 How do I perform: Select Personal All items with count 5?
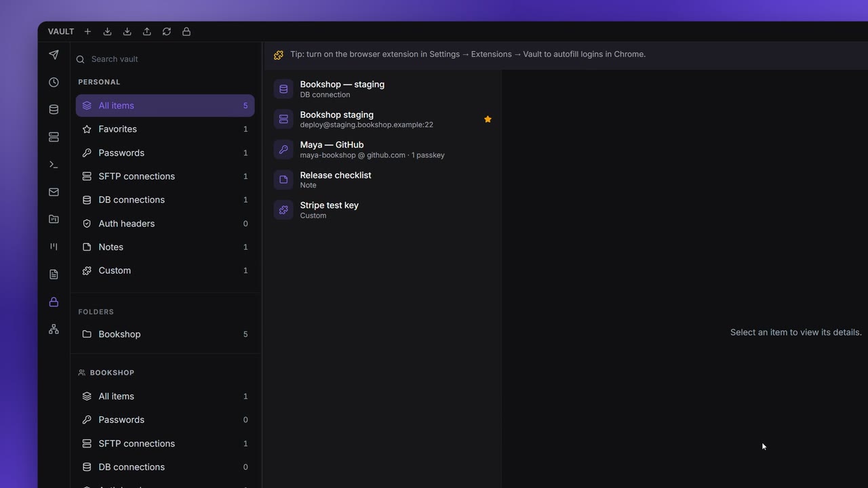point(165,106)
